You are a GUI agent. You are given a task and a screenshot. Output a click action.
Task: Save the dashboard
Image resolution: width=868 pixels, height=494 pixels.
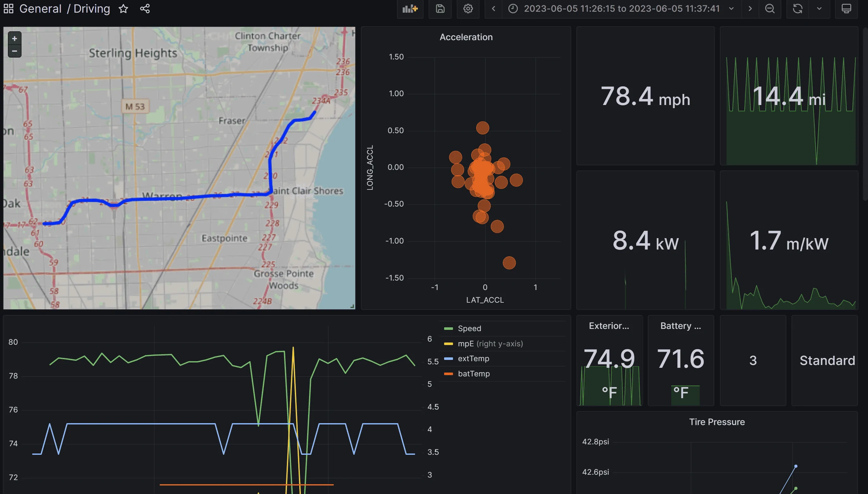click(x=440, y=9)
